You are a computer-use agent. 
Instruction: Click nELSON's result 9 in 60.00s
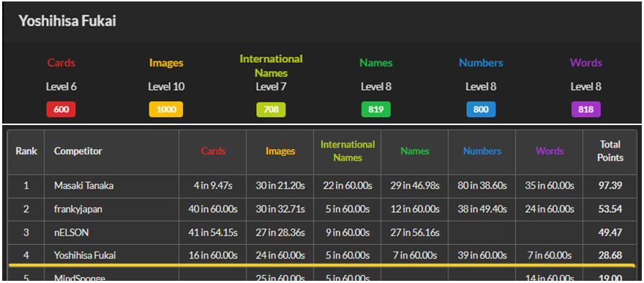click(348, 233)
